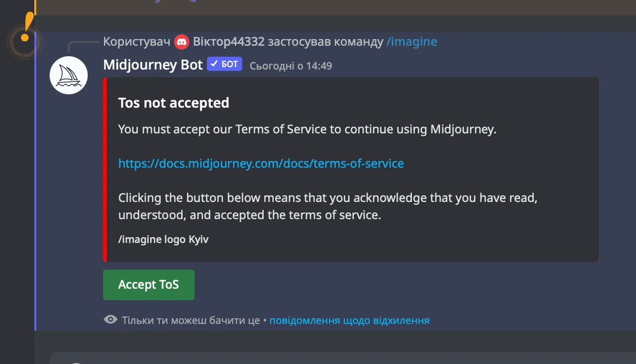
Task: Open the Віктор44332 user profile
Action: click(229, 42)
